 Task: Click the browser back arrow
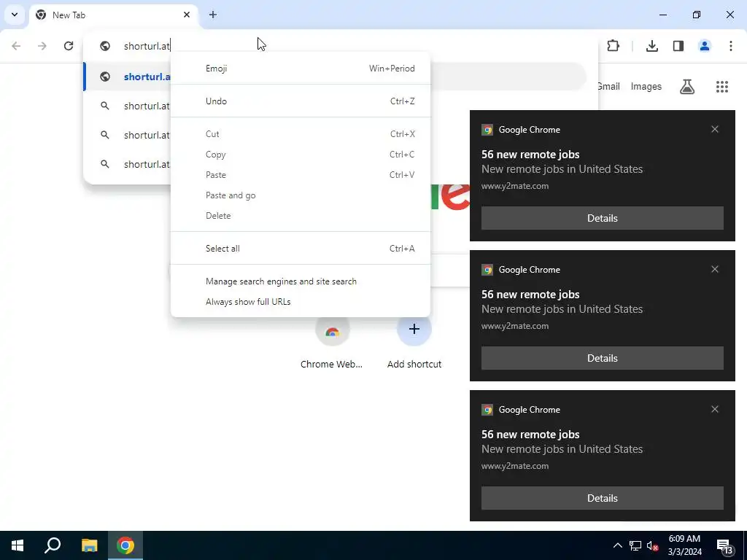pos(16,46)
